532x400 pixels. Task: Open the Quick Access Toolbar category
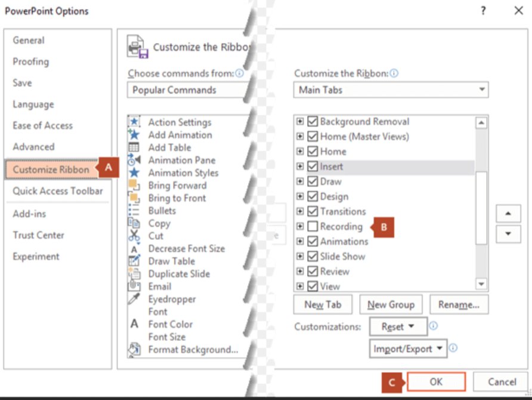click(x=58, y=191)
